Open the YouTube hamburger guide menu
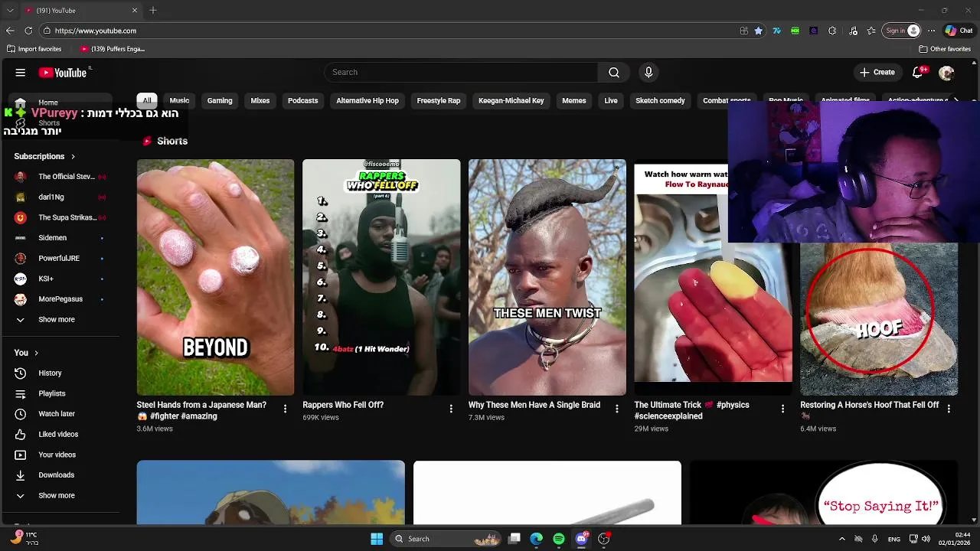Image resolution: width=980 pixels, height=551 pixels. (21, 73)
